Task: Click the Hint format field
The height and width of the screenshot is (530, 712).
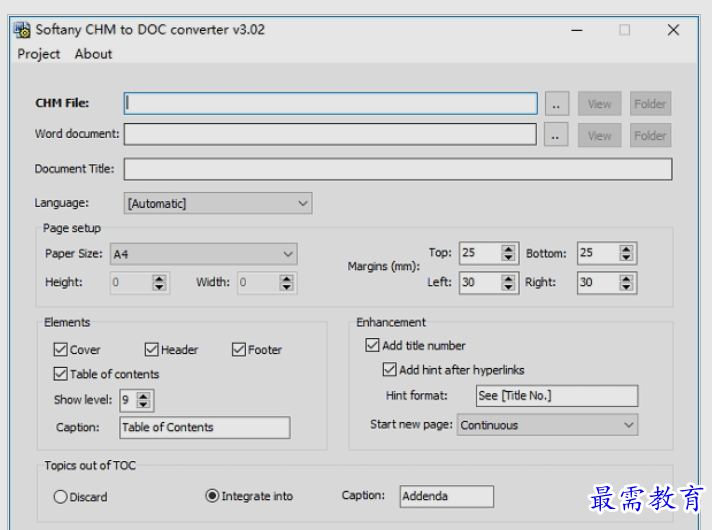Action: pyautogui.click(x=557, y=396)
